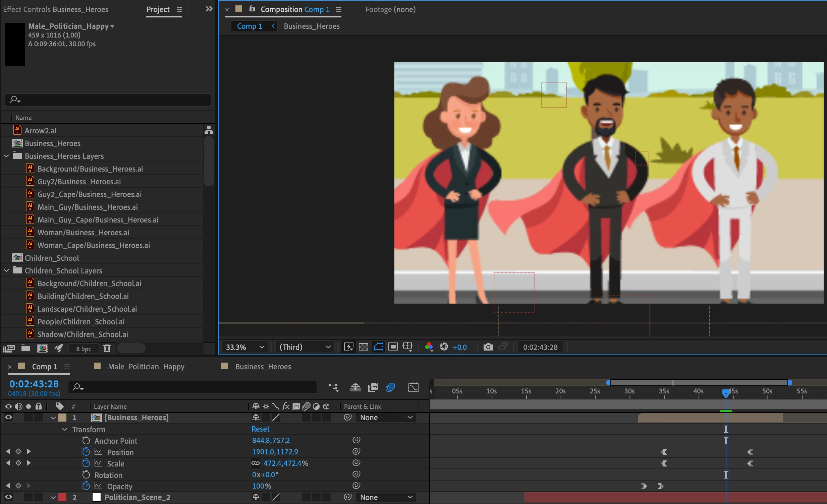Image resolution: width=827 pixels, height=504 pixels.
Task: Toggle Position stopwatch keyframing
Action: click(86, 452)
